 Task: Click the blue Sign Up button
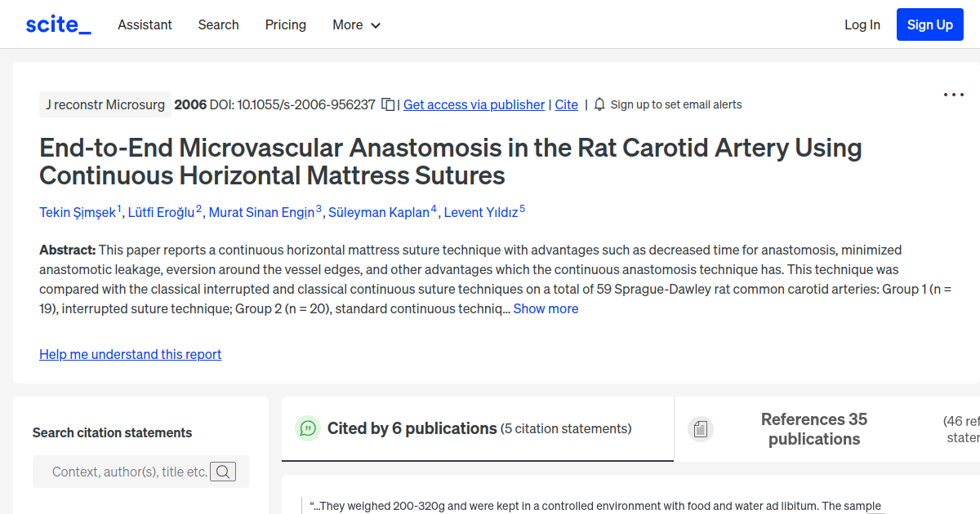pyautogui.click(x=929, y=24)
